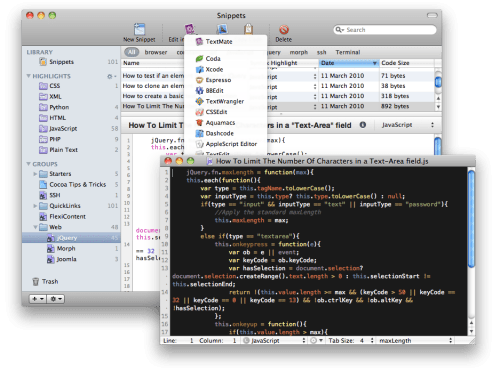Expand the QuickLinks group
This screenshot has width=500, height=371.
point(35,206)
